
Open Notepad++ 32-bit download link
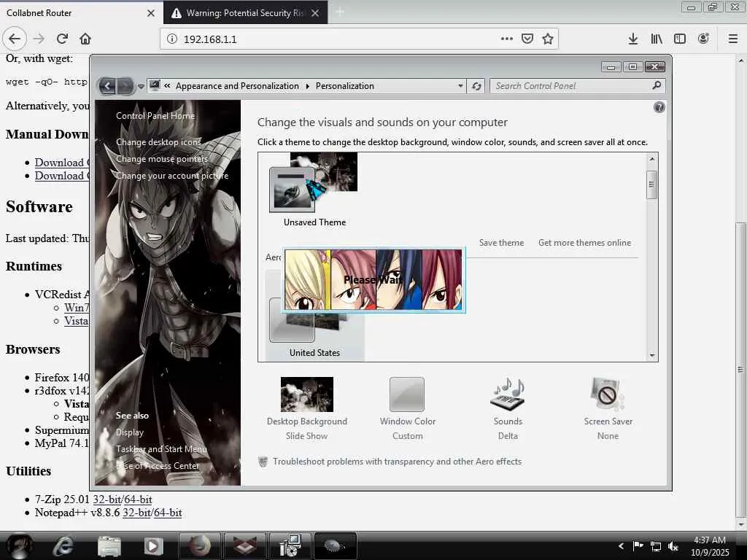[137, 513]
